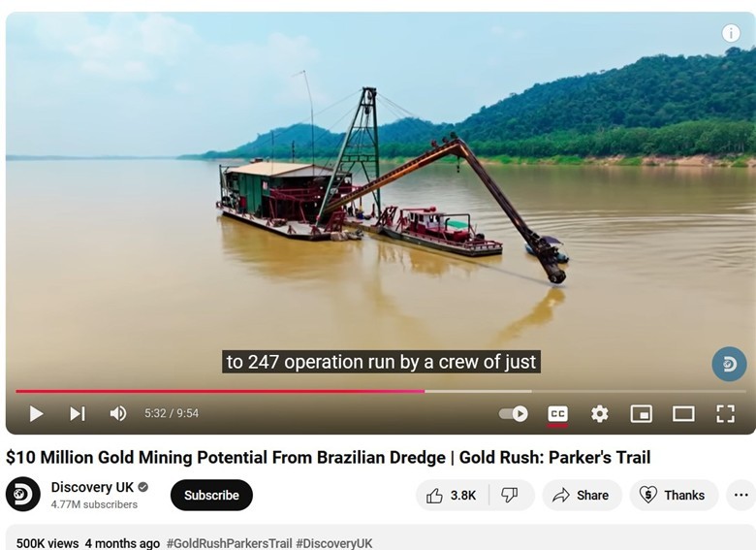Send a Thanks to creator
The image size is (756, 550).
[x=674, y=496]
